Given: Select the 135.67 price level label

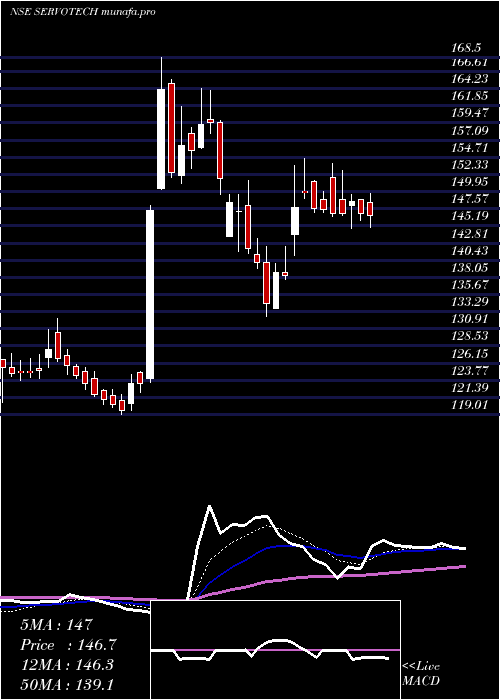Looking at the screenshot, I should 470,285.
